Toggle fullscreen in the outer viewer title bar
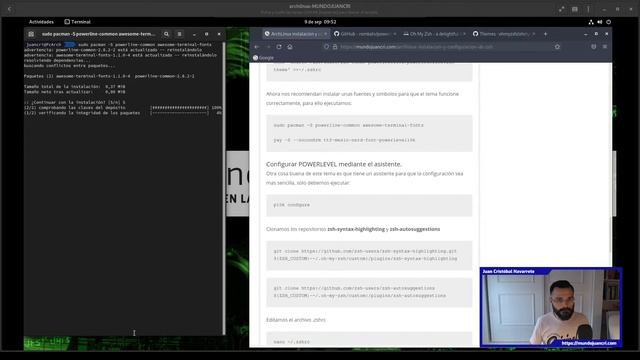Viewport: 640px width, 360px height. point(562,9)
